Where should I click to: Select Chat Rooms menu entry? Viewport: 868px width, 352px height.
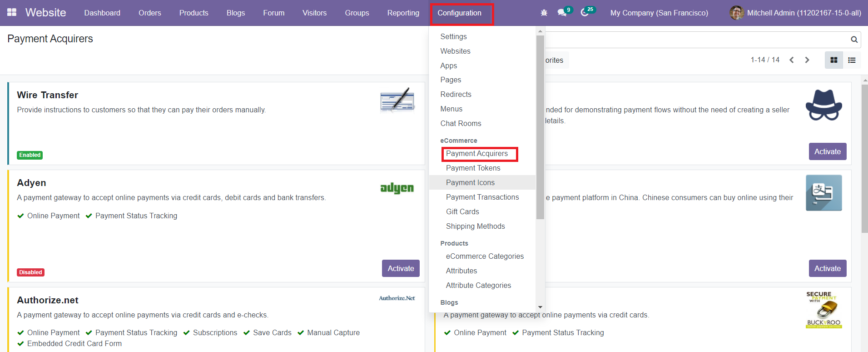(461, 123)
